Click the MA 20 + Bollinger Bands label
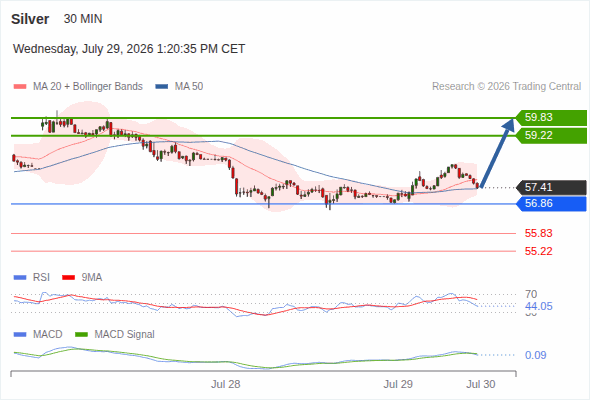The height and width of the screenshot is (400, 590). click(x=88, y=87)
